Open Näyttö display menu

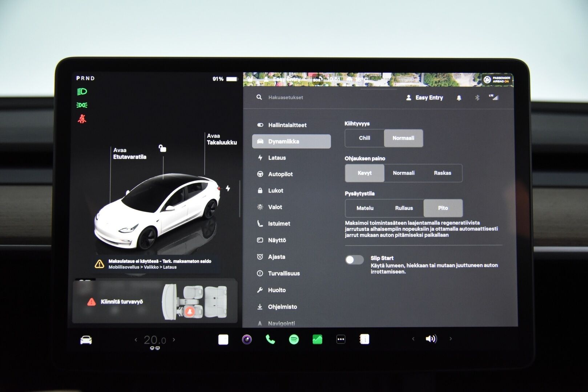(291, 240)
